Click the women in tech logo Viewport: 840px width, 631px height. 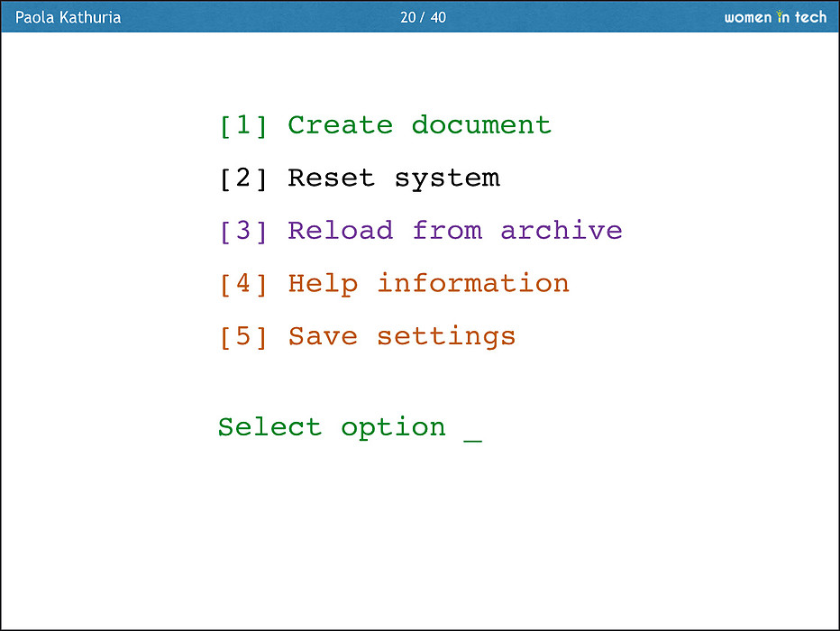point(774,17)
